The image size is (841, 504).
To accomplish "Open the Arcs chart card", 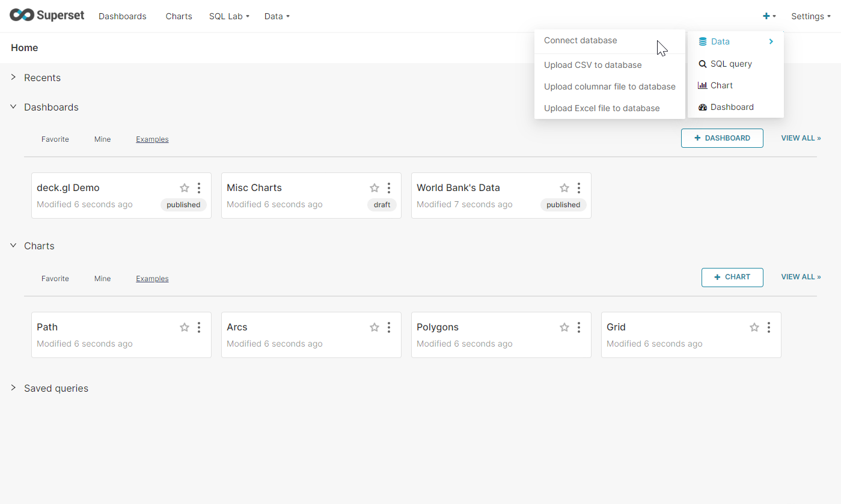I will pyautogui.click(x=237, y=327).
